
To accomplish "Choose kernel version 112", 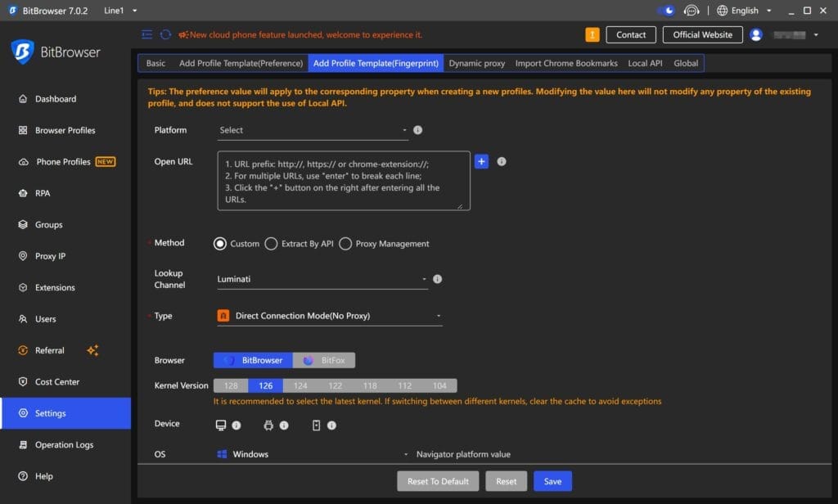I will click(404, 385).
